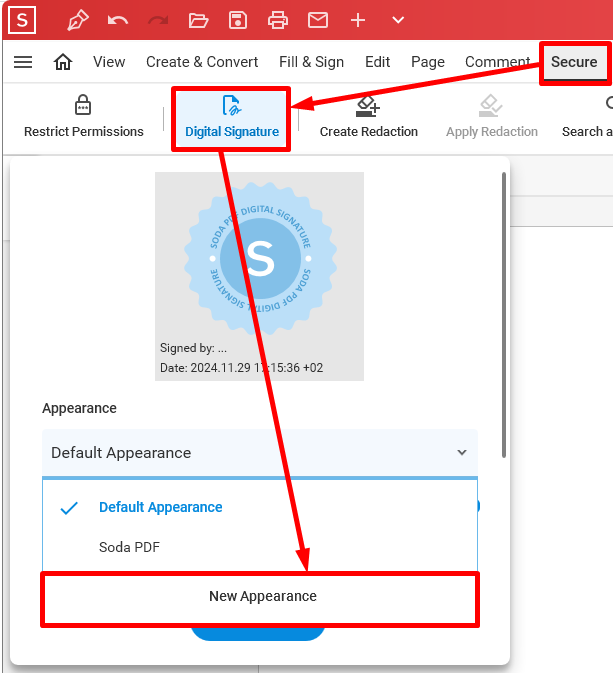This screenshot has height=673, width=613.
Task: Click the signature stamp preview thumbnail
Action: coord(259,276)
